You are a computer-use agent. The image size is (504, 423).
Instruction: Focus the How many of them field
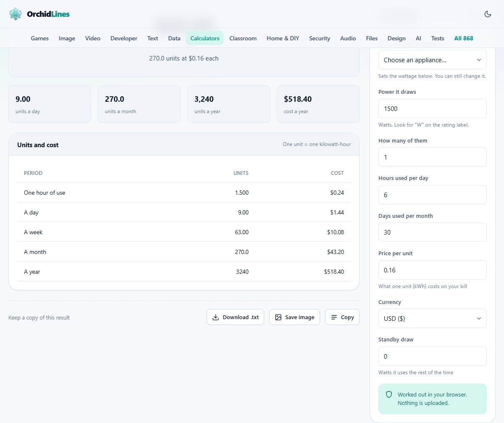click(433, 157)
